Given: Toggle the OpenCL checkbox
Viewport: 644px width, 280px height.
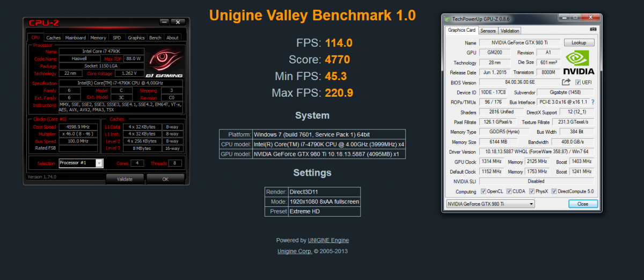Looking at the screenshot, I should pos(484,191).
